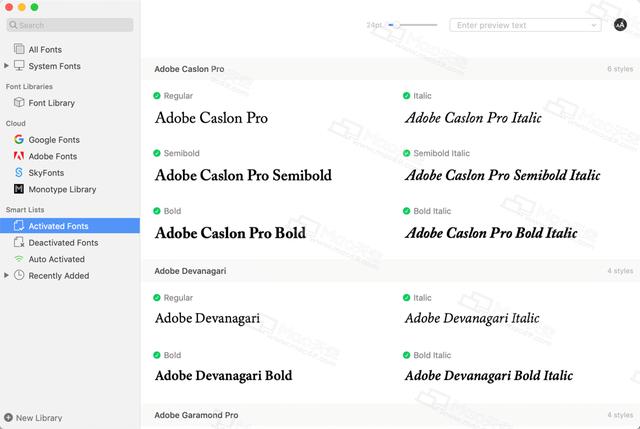Open Google Fonts via its G icon

point(19,139)
